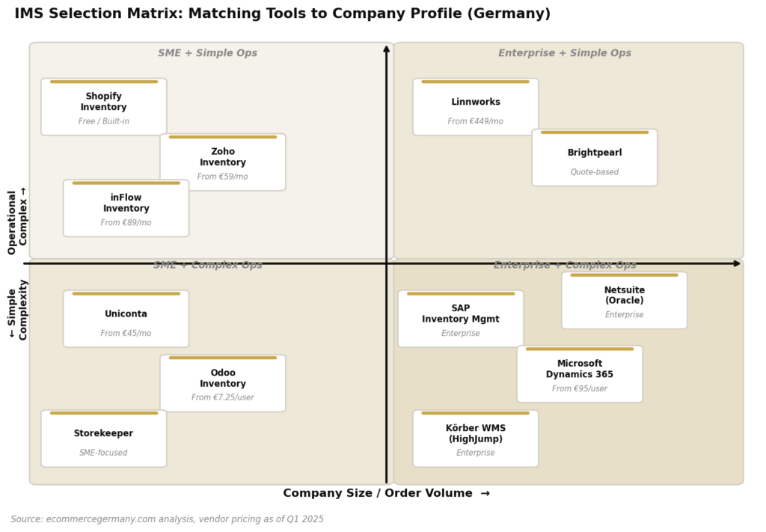Select the Zoho Inventory card
This screenshot has height=532, width=766.
click(x=222, y=162)
